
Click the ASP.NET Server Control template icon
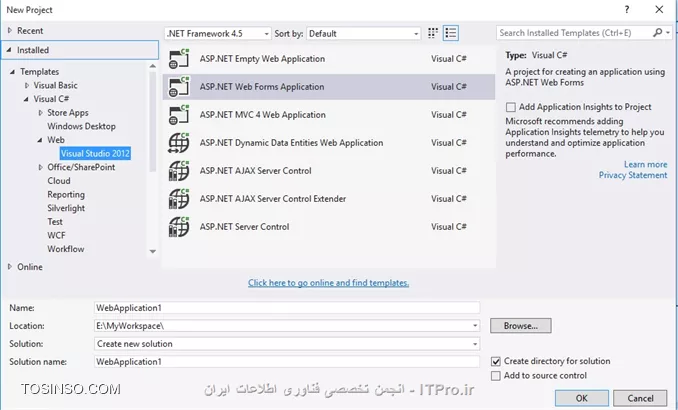(179, 227)
